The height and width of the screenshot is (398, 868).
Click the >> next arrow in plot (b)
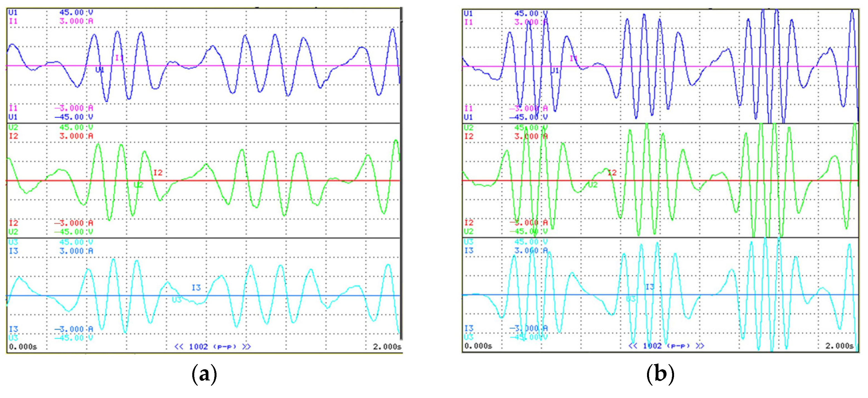pos(700,346)
